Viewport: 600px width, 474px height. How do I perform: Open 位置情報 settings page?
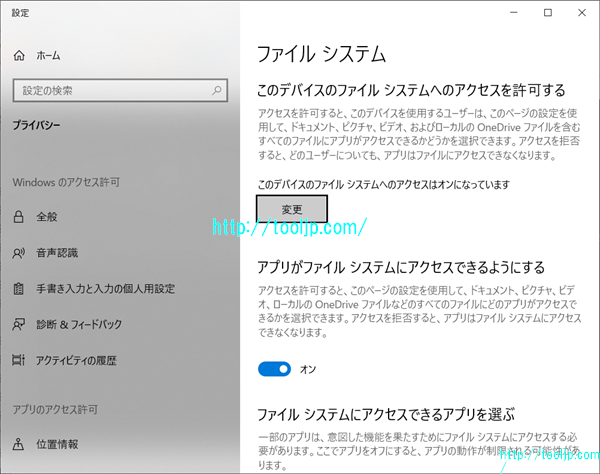pyautogui.click(x=57, y=444)
